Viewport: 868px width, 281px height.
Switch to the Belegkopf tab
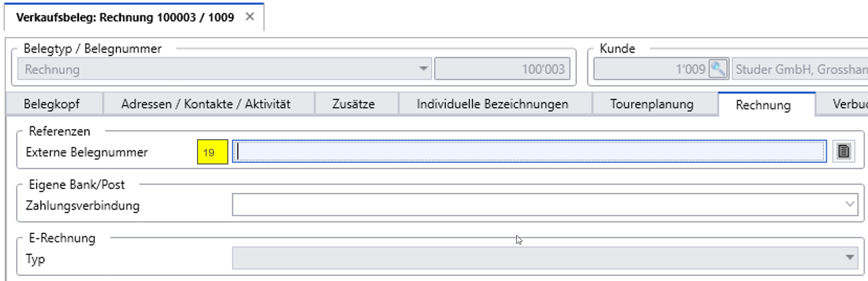pos(52,104)
